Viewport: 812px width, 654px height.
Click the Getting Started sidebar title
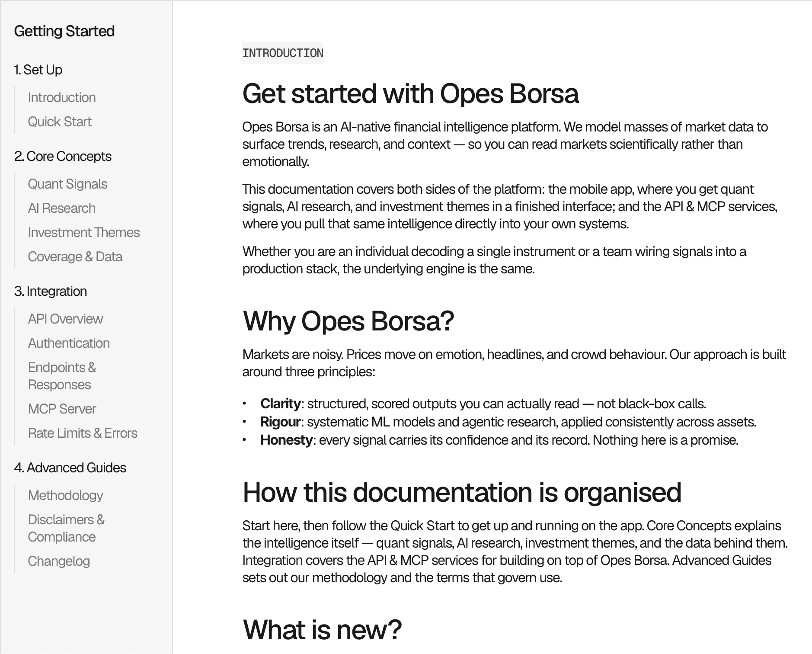click(x=64, y=31)
